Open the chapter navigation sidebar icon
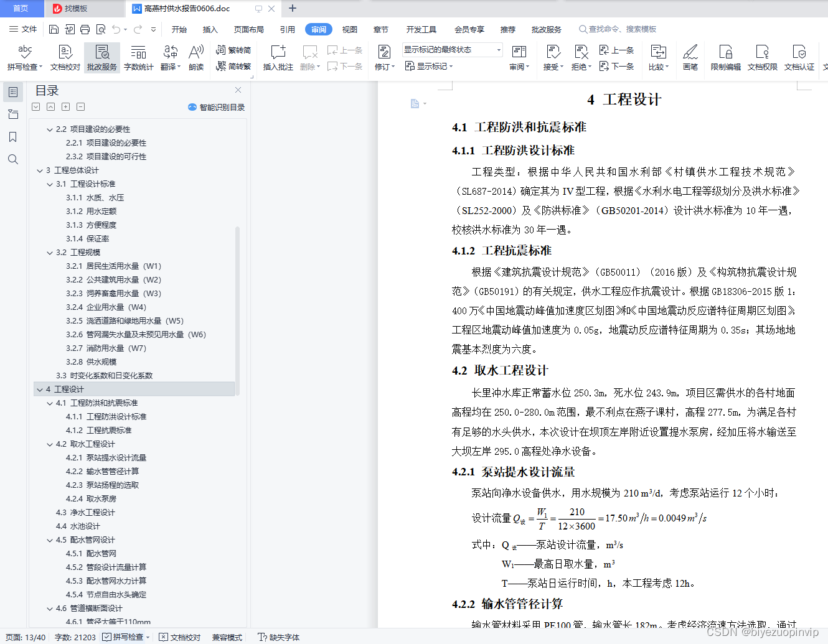The image size is (828, 644). point(13,114)
